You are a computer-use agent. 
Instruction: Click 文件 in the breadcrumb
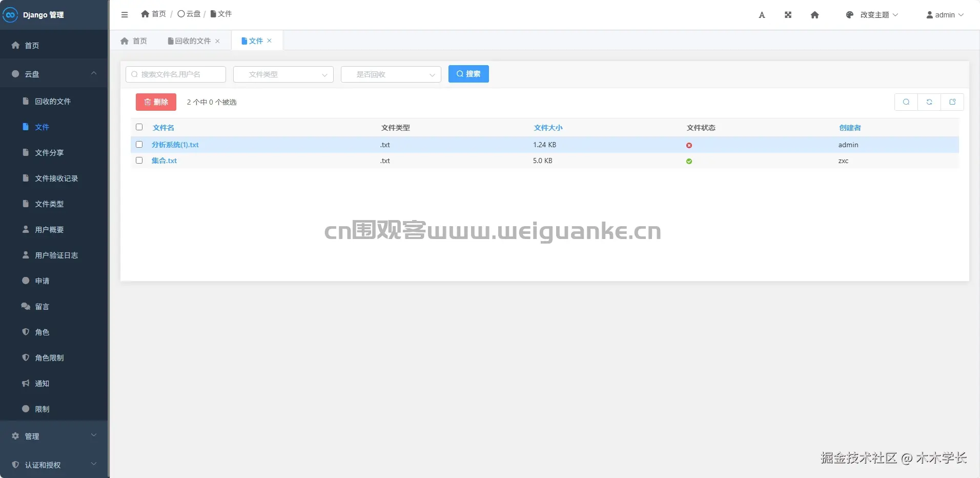(x=221, y=14)
